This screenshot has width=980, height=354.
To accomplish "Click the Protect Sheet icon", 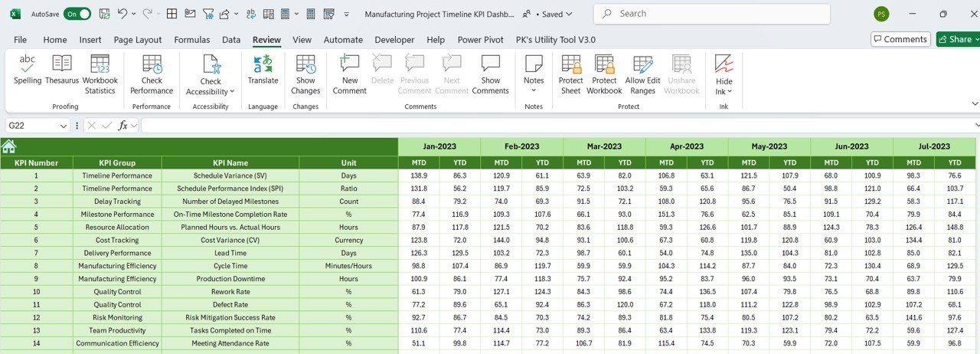I will [x=570, y=64].
